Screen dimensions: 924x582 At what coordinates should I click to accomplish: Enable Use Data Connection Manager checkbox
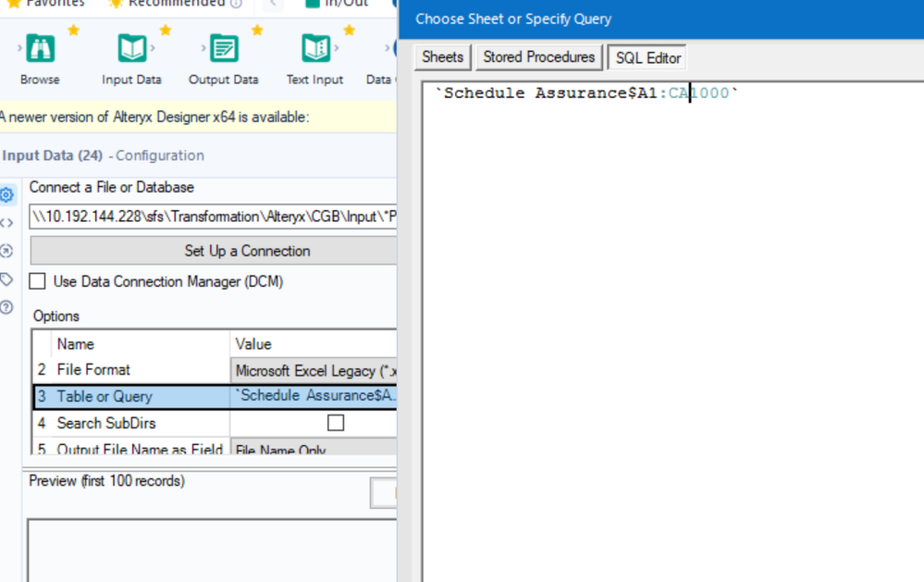click(37, 281)
